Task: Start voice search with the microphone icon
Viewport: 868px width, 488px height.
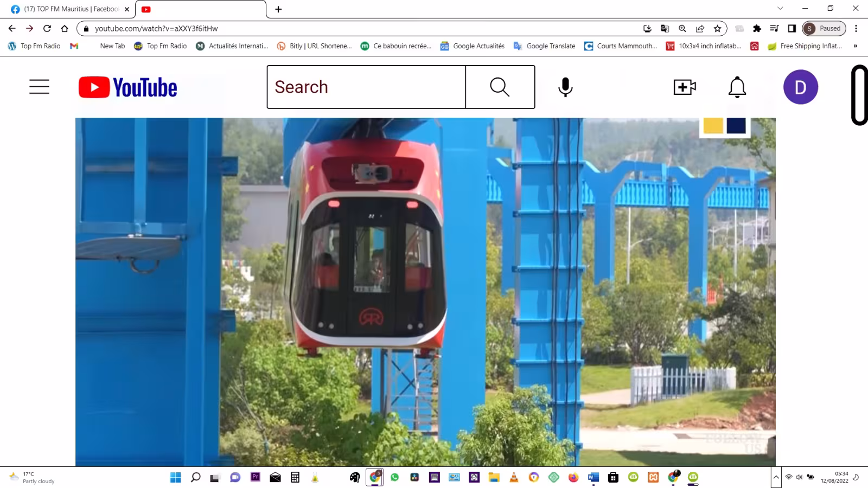Action: (x=565, y=87)
